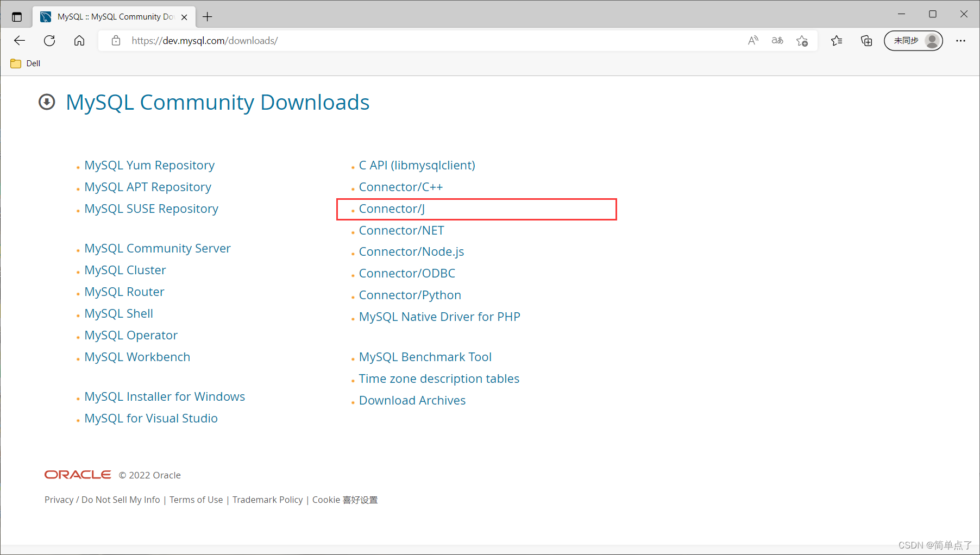This screenshot has width=980, height=555.
Task: Click the address bar URL
Action: pyautogui.click(x=204, y=41)
